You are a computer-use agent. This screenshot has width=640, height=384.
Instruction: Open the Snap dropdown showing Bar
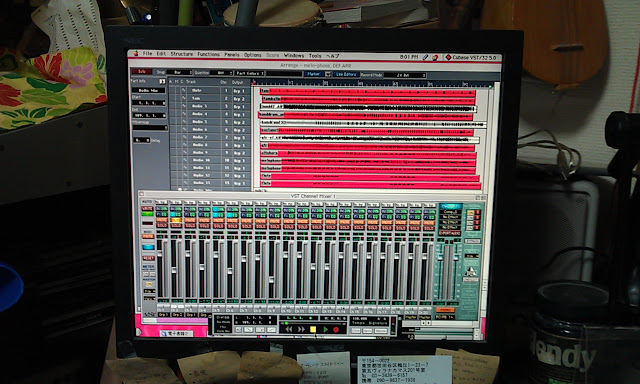(x=180, y=72)
